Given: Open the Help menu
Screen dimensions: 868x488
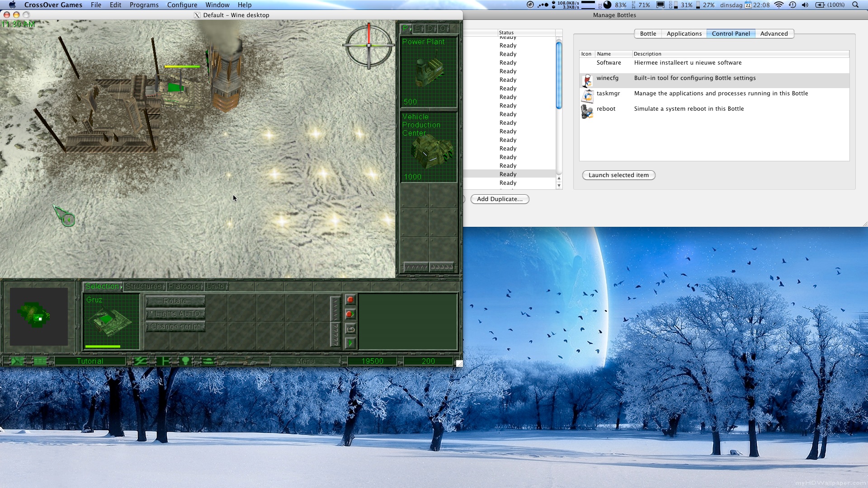Looking at the screenshot, I should [x=245, y=5].
